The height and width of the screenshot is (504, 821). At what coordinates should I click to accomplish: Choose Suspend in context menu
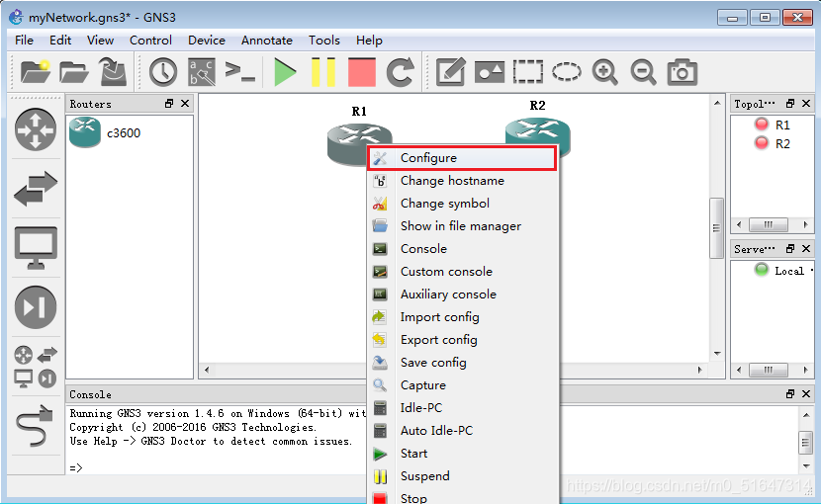(463, 476)
